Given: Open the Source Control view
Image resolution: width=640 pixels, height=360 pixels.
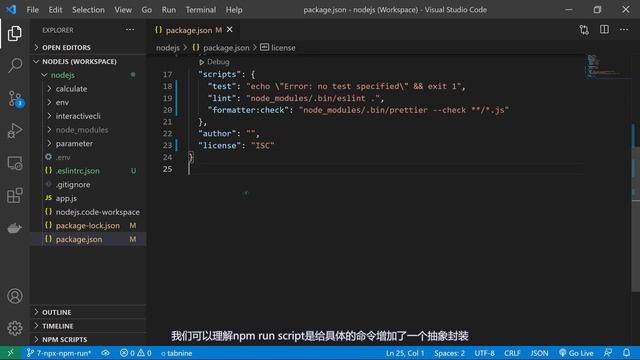Looking at the screenshot, I should (x=15, y=99).
